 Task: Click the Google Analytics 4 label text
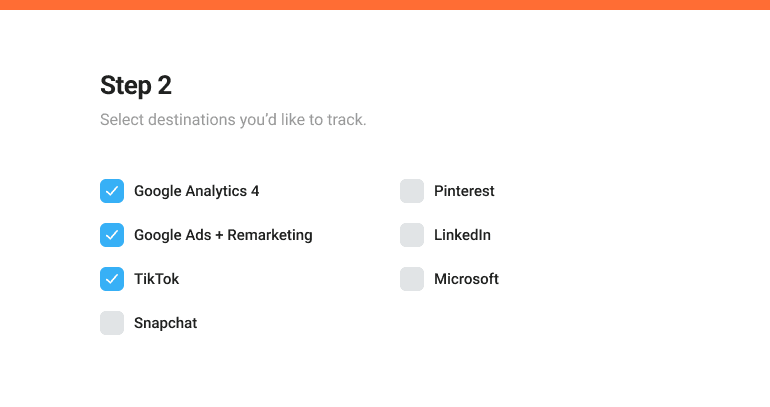tap(196, 191)
